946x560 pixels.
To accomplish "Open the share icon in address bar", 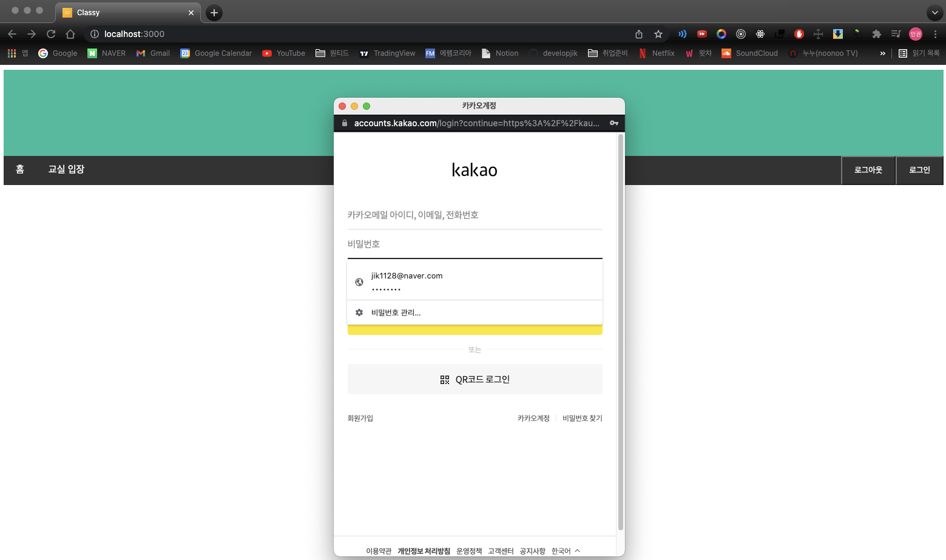I will pyautogui.click(x=639, y=34).
